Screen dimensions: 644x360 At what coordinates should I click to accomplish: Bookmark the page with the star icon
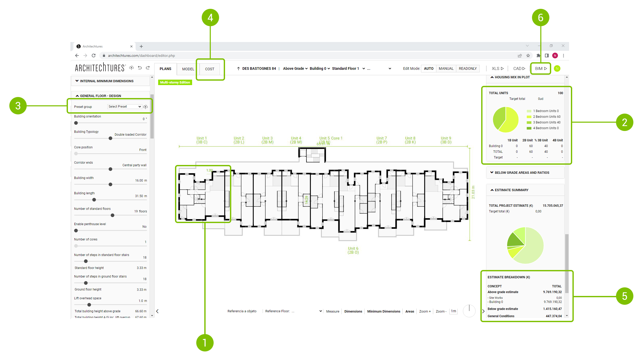point(528,56)
